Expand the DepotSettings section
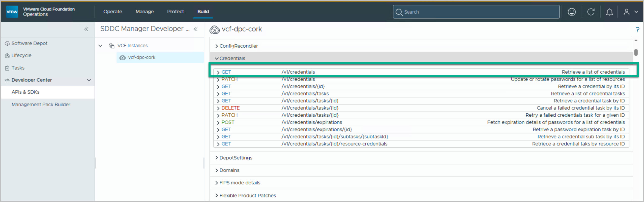The image size is (644, 202). click(217, 158)
